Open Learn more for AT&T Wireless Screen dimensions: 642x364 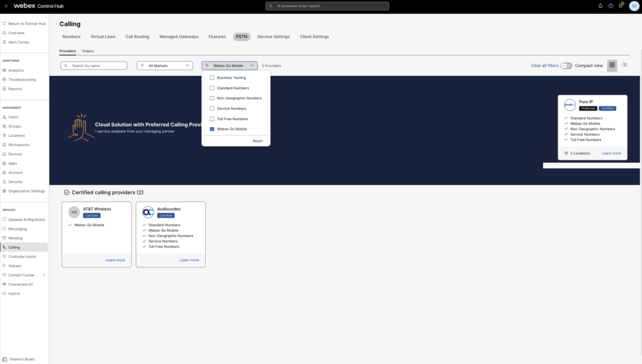(115, 260)
